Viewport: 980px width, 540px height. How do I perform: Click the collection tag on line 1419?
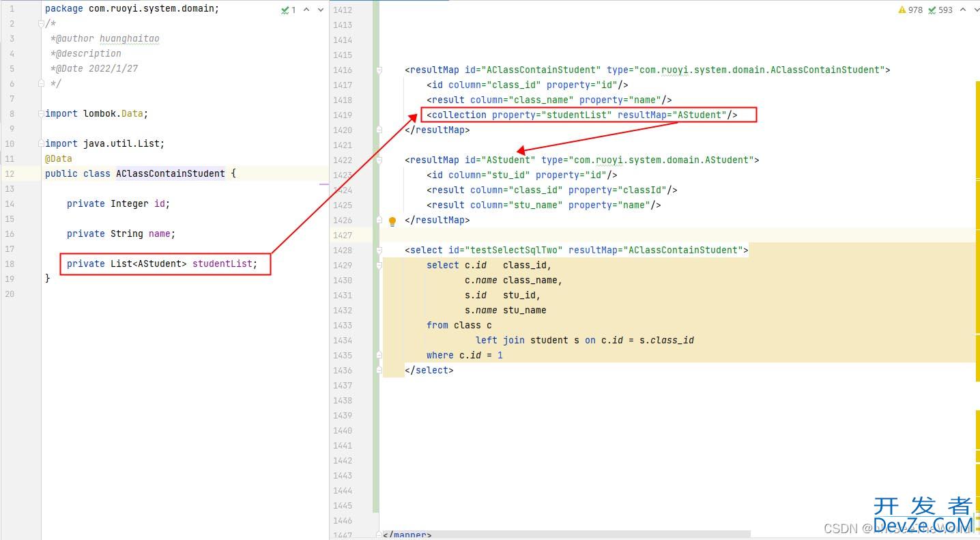[582, 115]
